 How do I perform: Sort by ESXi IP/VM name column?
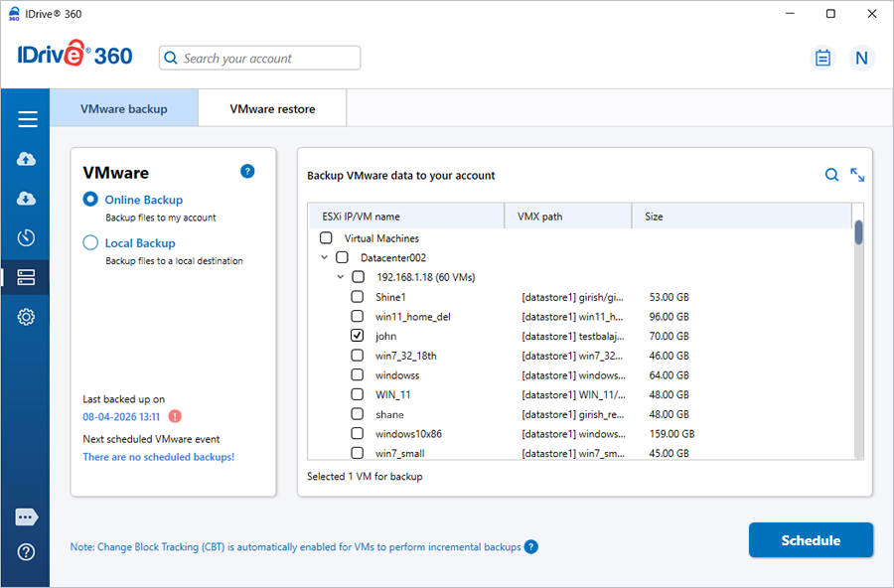click(x=406, y=217)
